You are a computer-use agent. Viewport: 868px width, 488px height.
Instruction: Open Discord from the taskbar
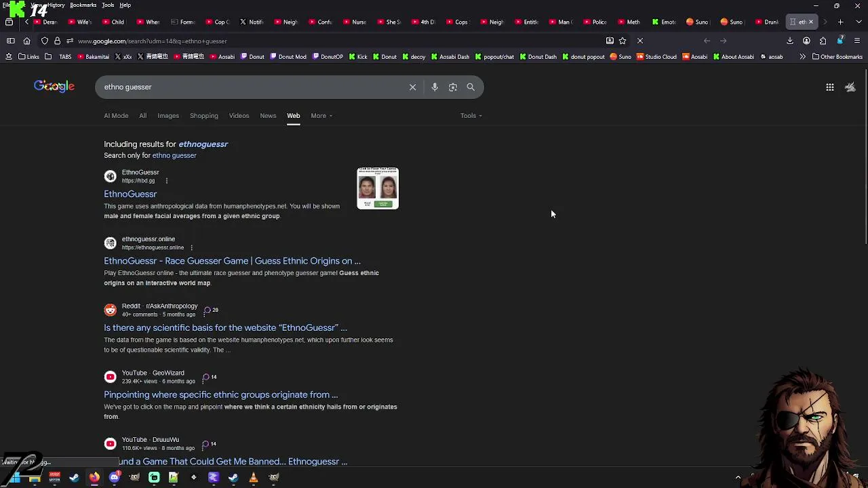click(114, 477)
